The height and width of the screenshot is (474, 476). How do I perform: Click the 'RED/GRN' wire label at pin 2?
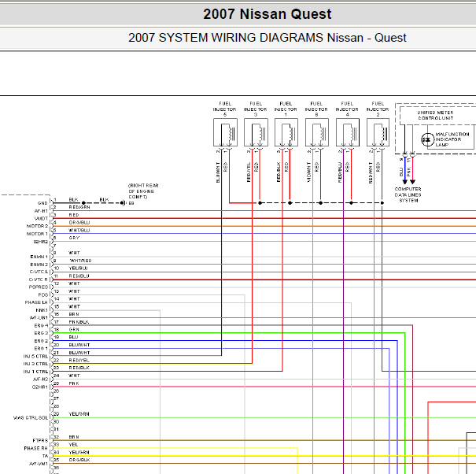79,207
